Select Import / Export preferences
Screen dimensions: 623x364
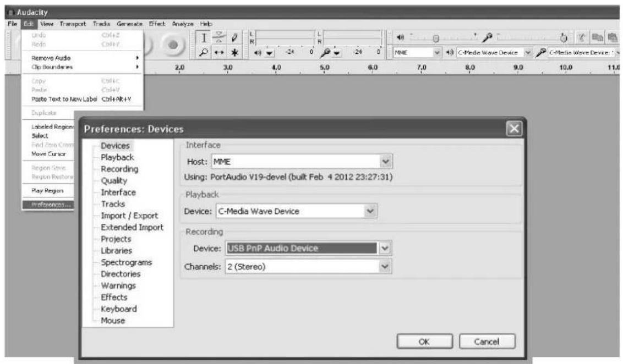[x=129, y=216]
